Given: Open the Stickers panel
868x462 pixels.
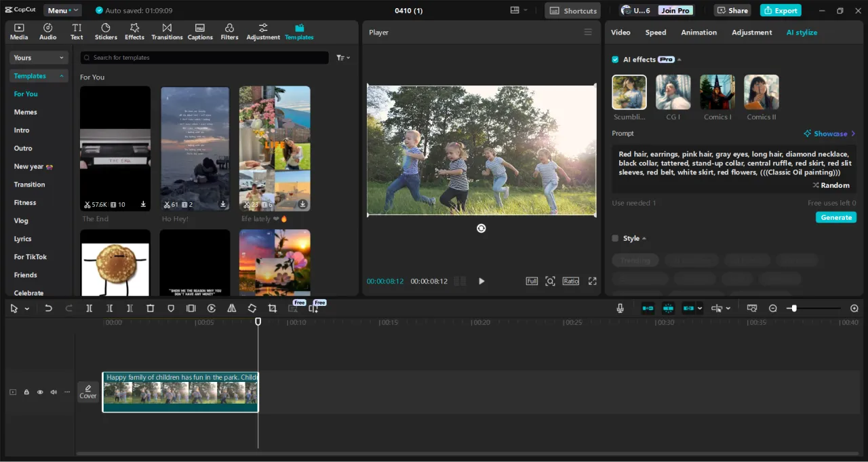Looking at the screenshot, I should pyautogui.click(x=106, y=31).
